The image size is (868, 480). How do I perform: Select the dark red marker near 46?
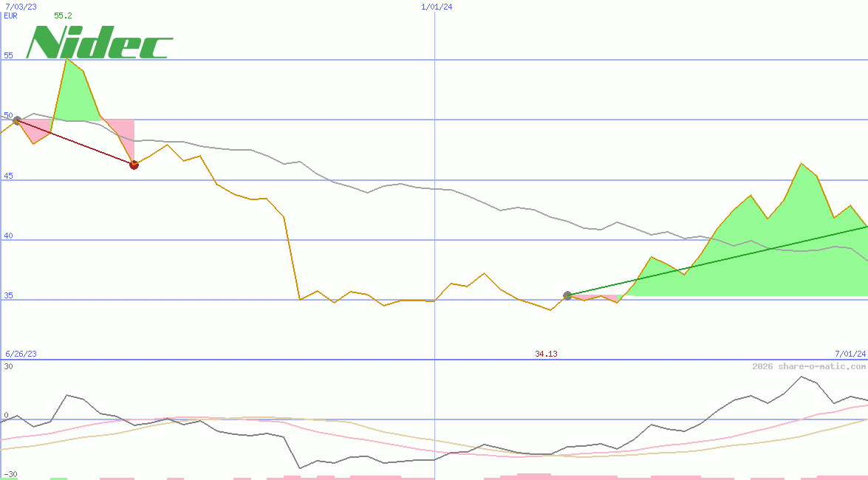click(134, 165)
